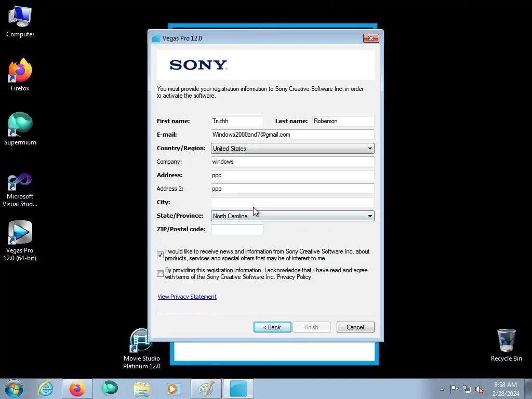Click the Address input field

tap(292, 175)
